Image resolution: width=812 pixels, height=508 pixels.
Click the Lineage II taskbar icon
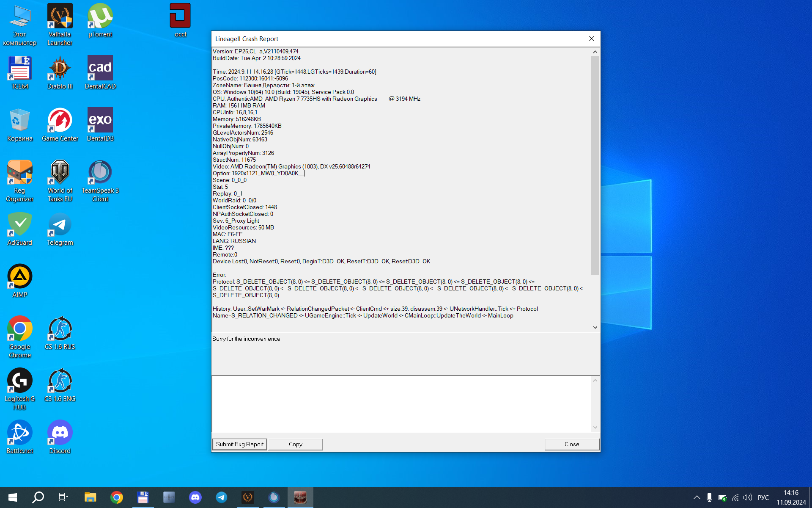click(x=300, y=497)
